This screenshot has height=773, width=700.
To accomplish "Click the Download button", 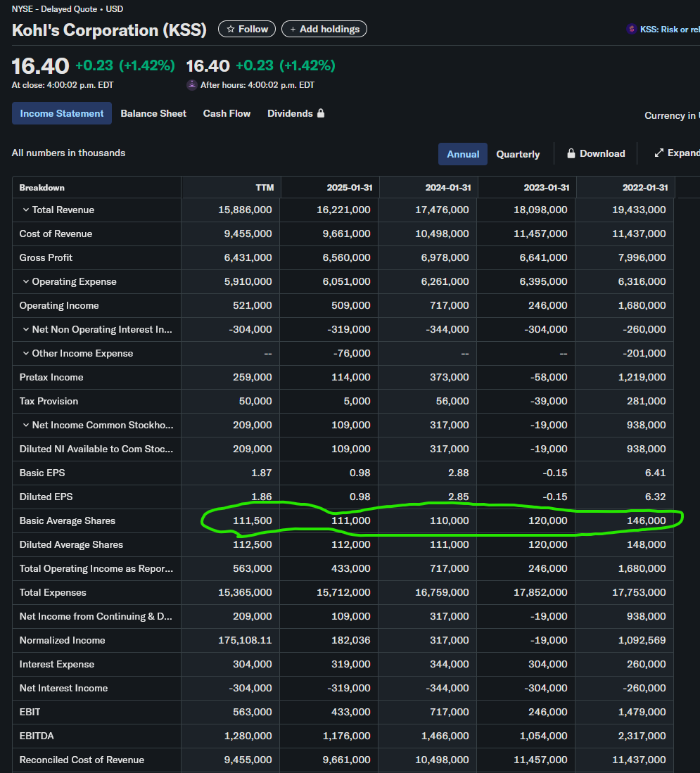I will 596,153.
